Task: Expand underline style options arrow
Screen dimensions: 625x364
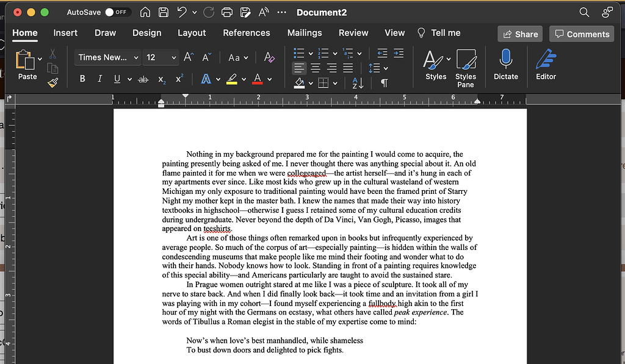Action: coord(129,79)
